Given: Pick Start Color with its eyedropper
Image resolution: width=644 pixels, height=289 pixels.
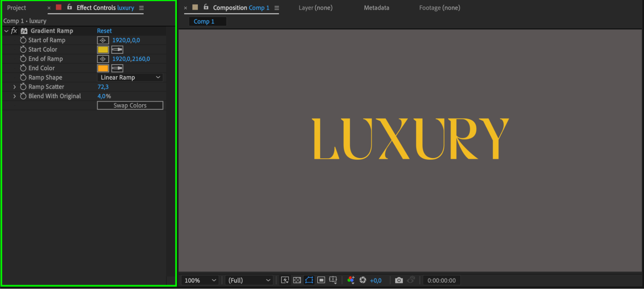Looking at the screenshot, I should coord(117,50).
